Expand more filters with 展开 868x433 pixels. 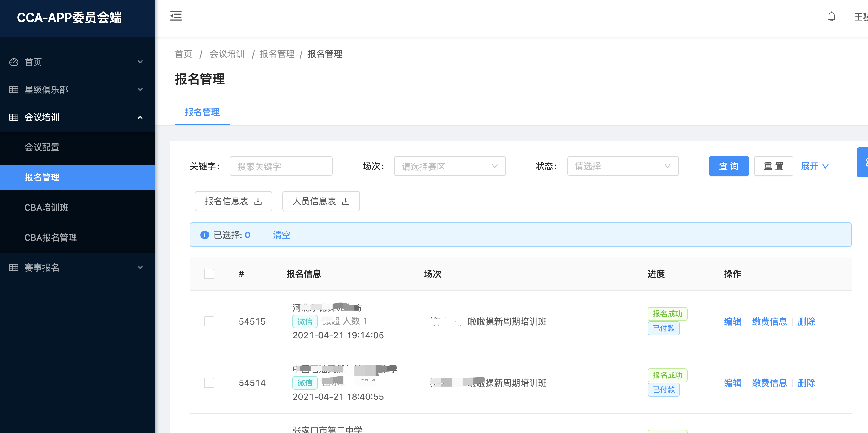click(x=815, y=166)
